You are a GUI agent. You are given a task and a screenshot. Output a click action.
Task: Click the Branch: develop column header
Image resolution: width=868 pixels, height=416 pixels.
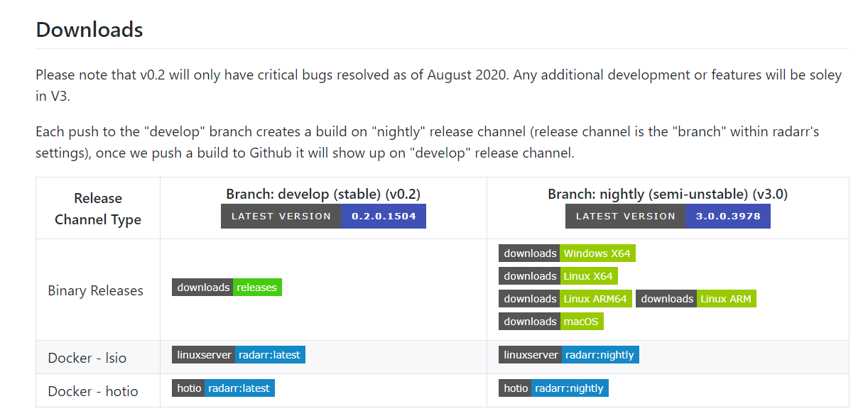323,192
